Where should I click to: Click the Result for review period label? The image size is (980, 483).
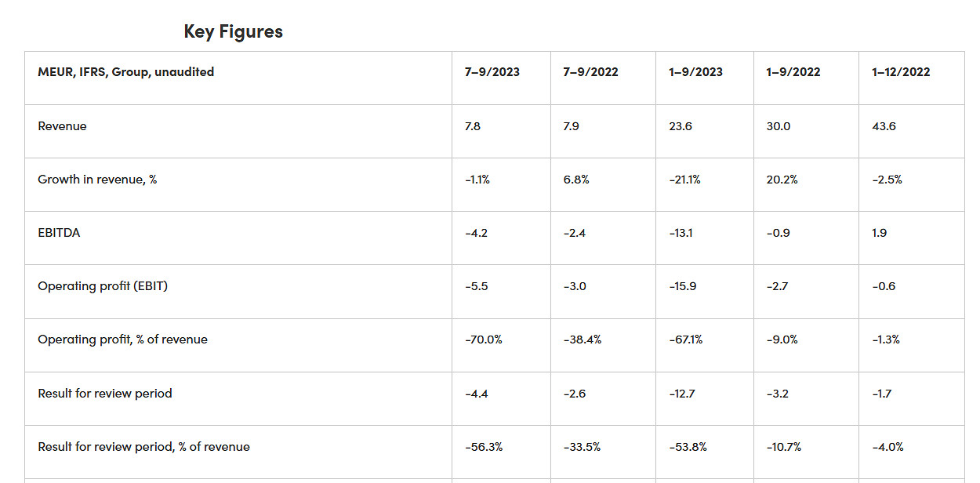105,394
